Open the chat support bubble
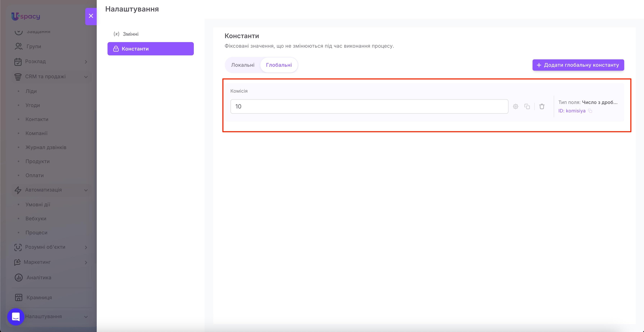The height and width of the screenshot is (332, 644). coord(16,317)
